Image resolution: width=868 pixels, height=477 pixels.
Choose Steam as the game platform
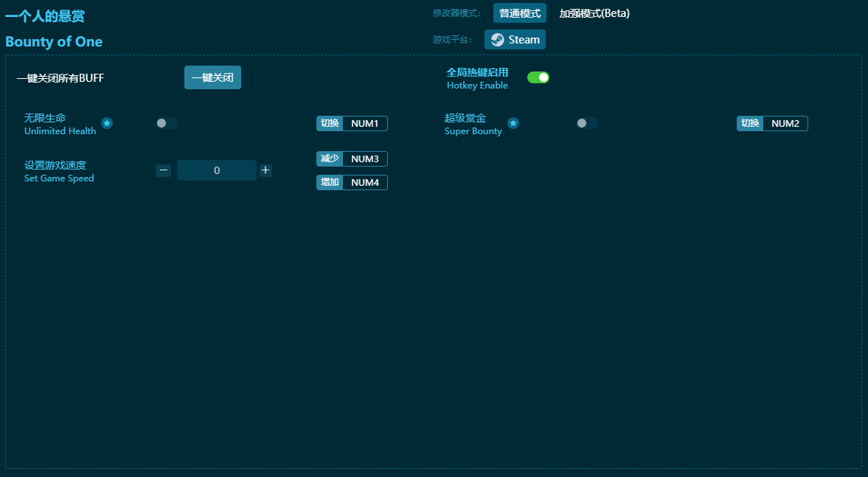(x=515, y=40)
